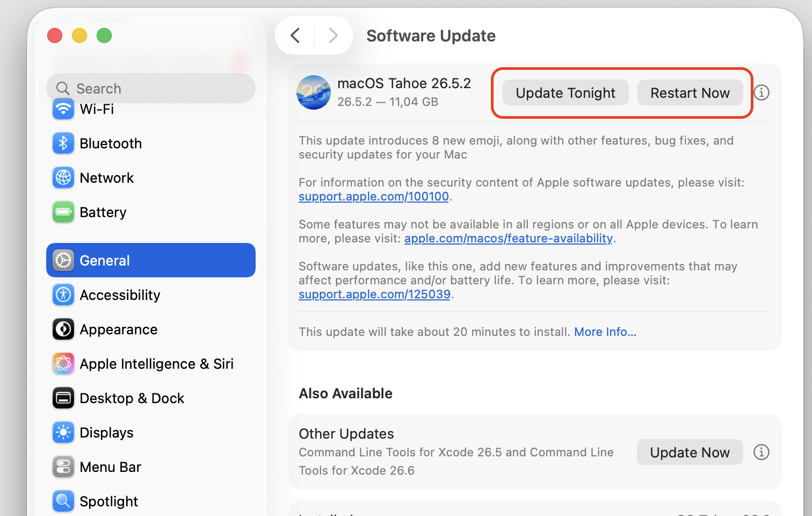Click the Accessibility icon
812x516 pixels.
tap(63, 295)
